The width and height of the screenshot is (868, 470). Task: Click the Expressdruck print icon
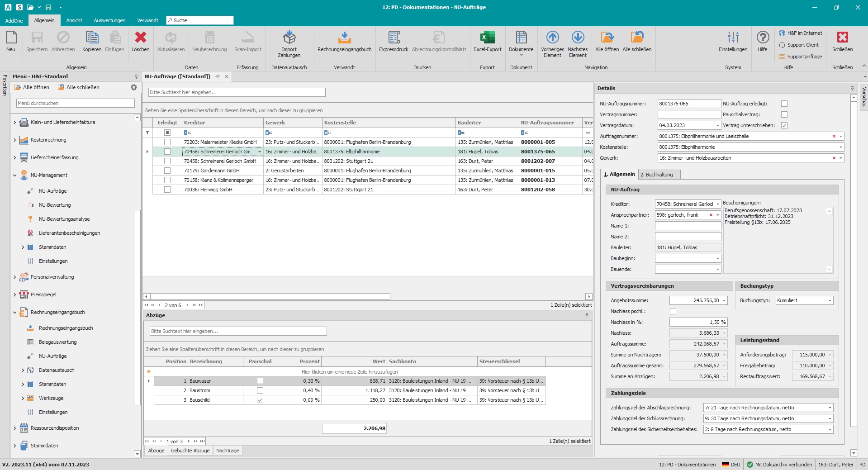(394, 38)
